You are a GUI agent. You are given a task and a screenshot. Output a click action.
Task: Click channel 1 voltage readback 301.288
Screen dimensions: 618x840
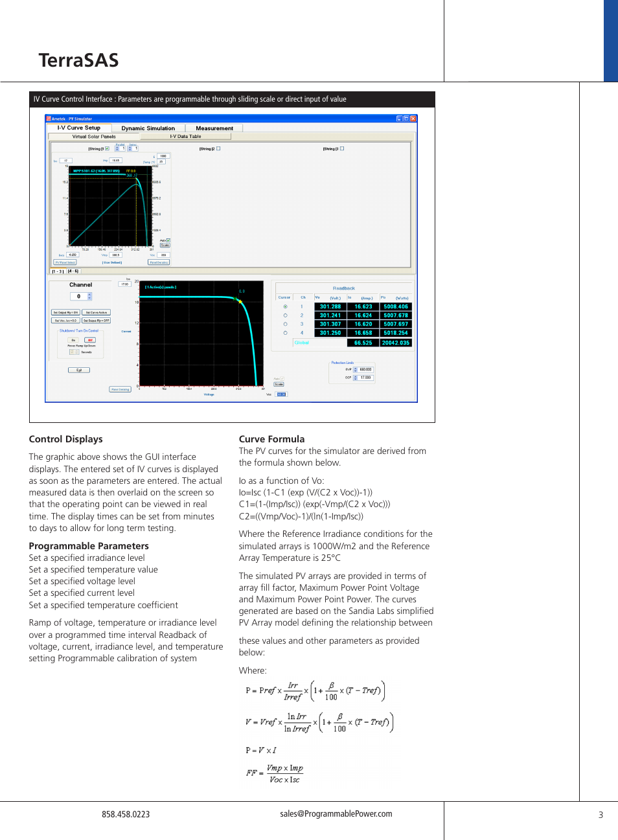[x=330, y=307]
